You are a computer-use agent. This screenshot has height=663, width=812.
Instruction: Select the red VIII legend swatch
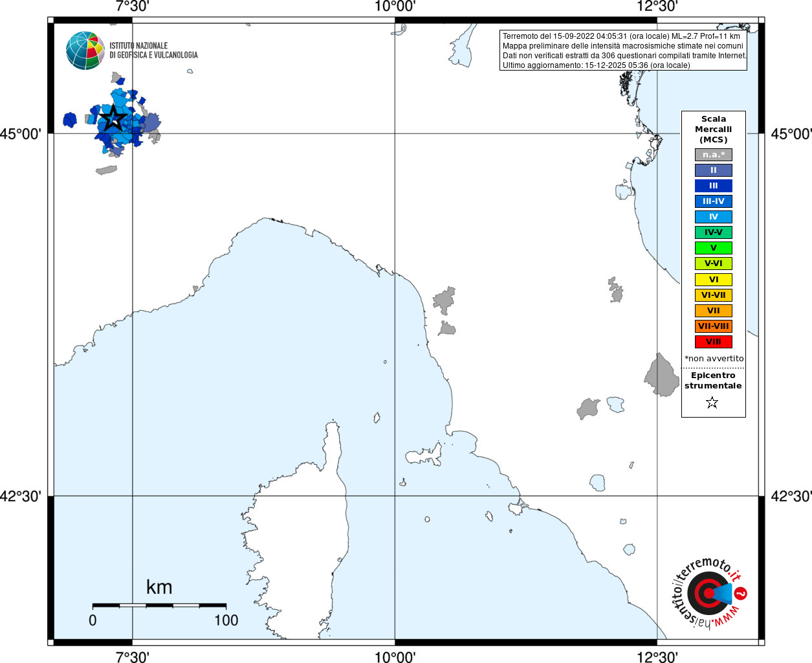tap(714, 342)
